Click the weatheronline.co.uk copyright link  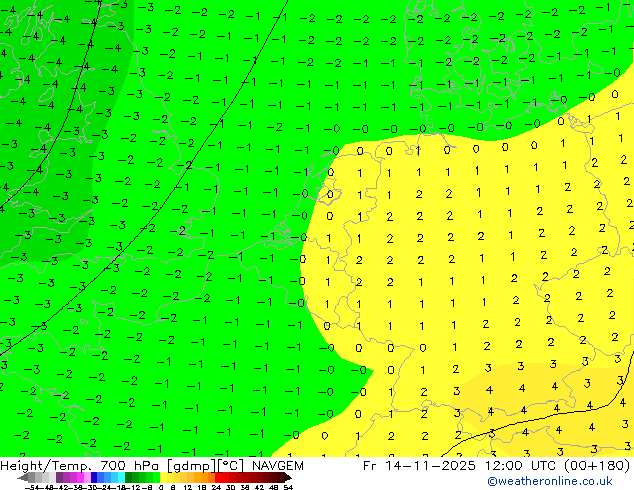coord(550,481)
